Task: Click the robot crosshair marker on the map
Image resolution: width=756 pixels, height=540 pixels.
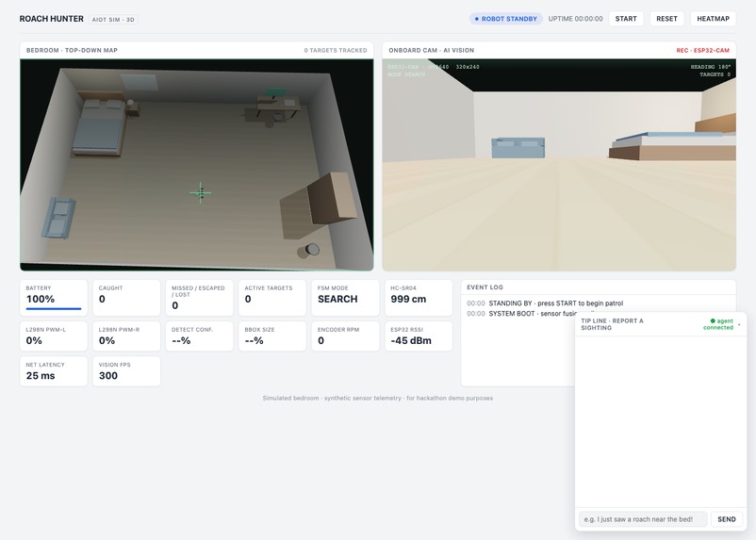Action: pos(201,193)
